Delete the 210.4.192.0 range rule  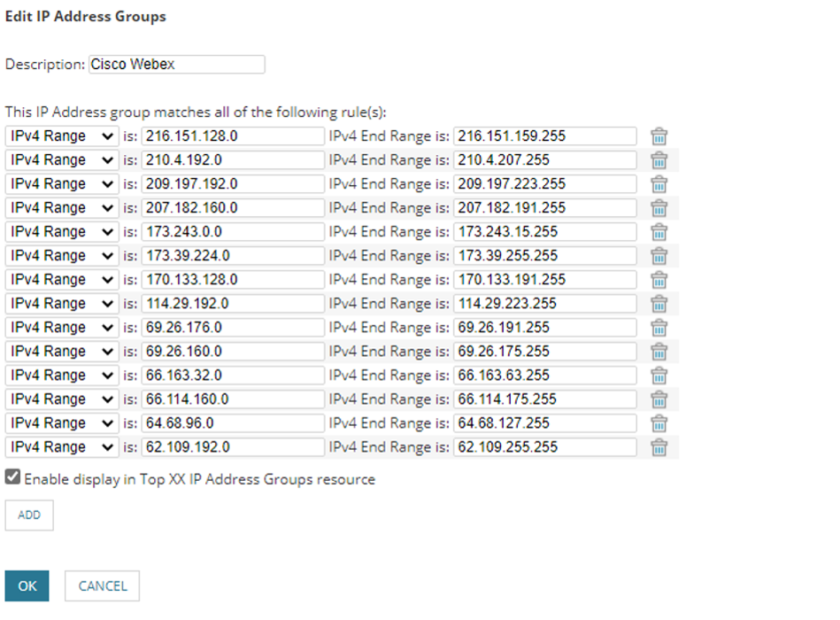click(659, 160)
